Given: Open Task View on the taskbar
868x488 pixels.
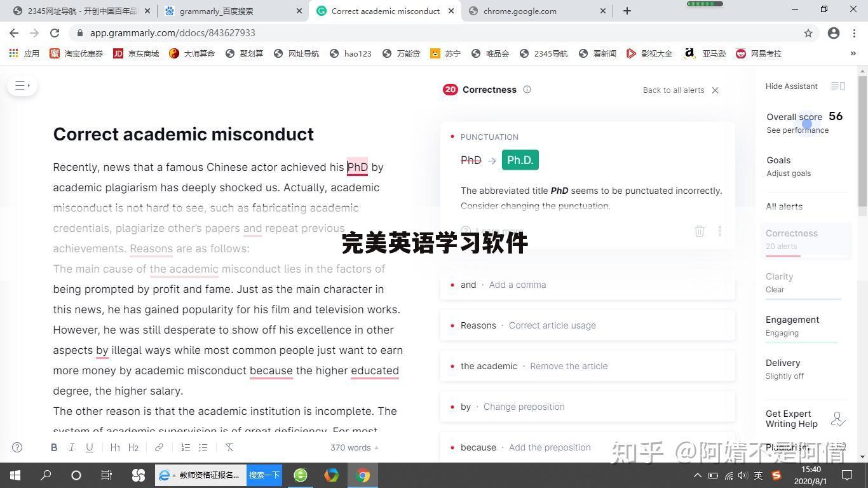Looking at the screenshot, I should [107, 475].
